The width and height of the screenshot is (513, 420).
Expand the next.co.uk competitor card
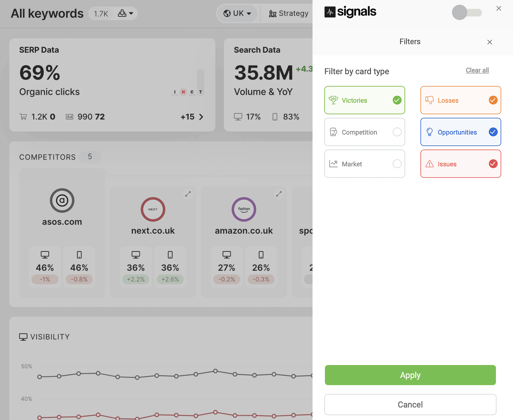(x=188, y=194)
